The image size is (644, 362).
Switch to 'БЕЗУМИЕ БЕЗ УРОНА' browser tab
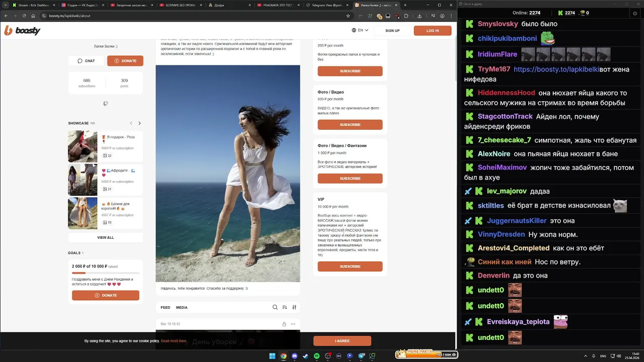pos(180,5)
